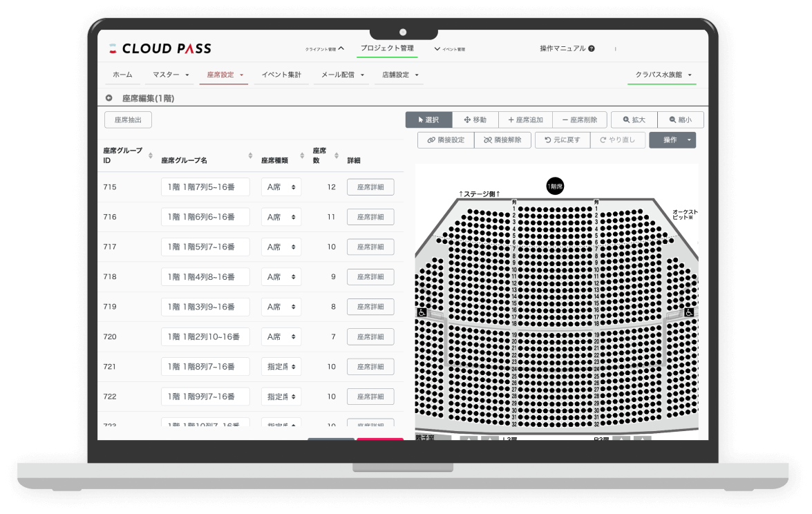The width and height of the screenshot is (812, 514).
Task: Sort by the 座席グループID column
Action: [151, 155]
